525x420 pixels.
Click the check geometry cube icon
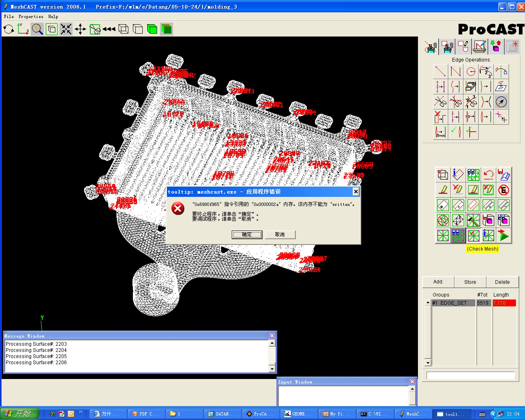coord(443,175)
